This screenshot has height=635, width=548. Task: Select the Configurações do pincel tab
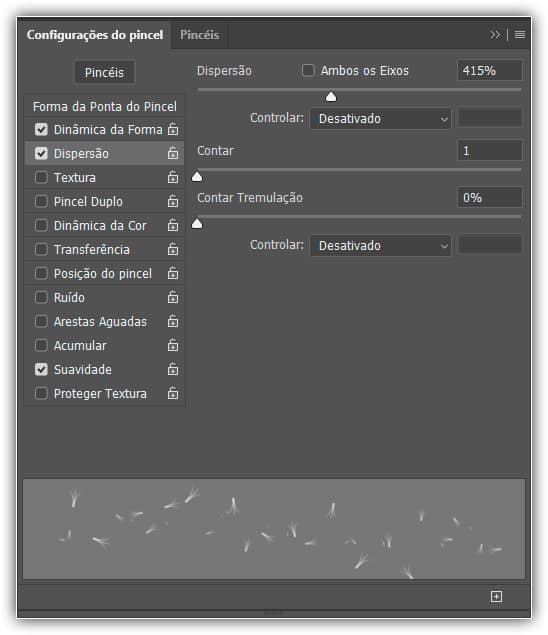point(95,35)
